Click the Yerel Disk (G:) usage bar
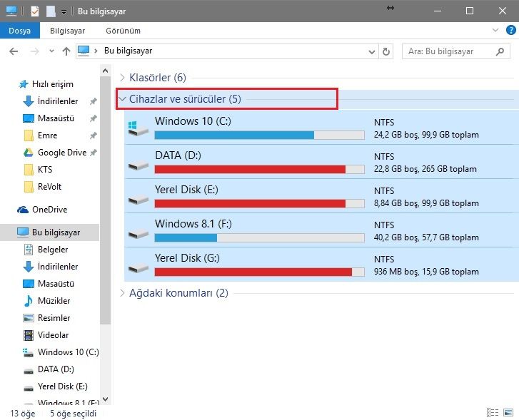This screenshot has height=420, width=519. pyautogui.click(x=260, y=272)
